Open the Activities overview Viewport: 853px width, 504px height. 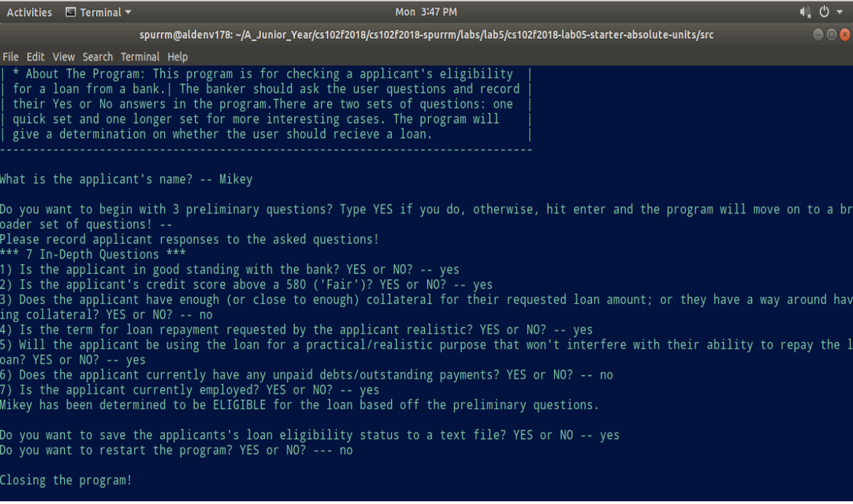[x=29, y=12]
